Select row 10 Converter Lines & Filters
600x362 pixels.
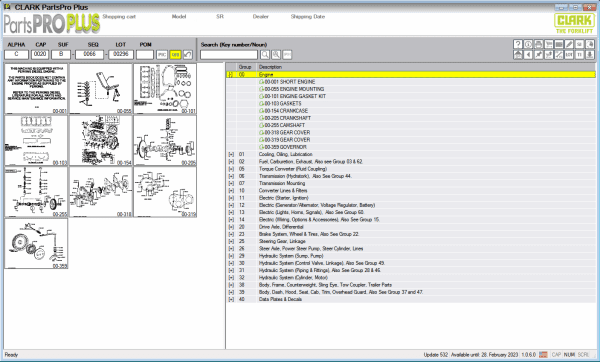click(x=411, y=191)
